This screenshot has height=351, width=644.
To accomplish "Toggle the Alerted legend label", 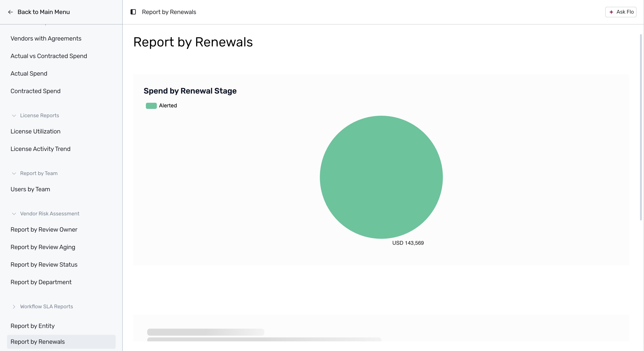I will coord(168,106).
